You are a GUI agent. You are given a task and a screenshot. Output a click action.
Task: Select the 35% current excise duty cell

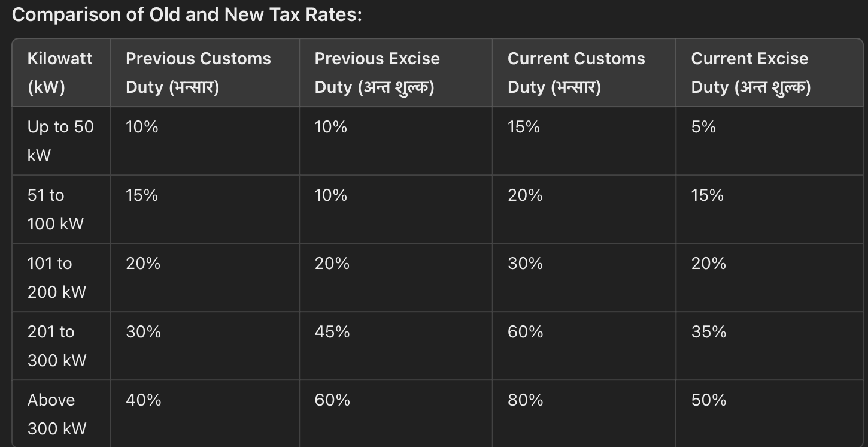coord(709,332)
